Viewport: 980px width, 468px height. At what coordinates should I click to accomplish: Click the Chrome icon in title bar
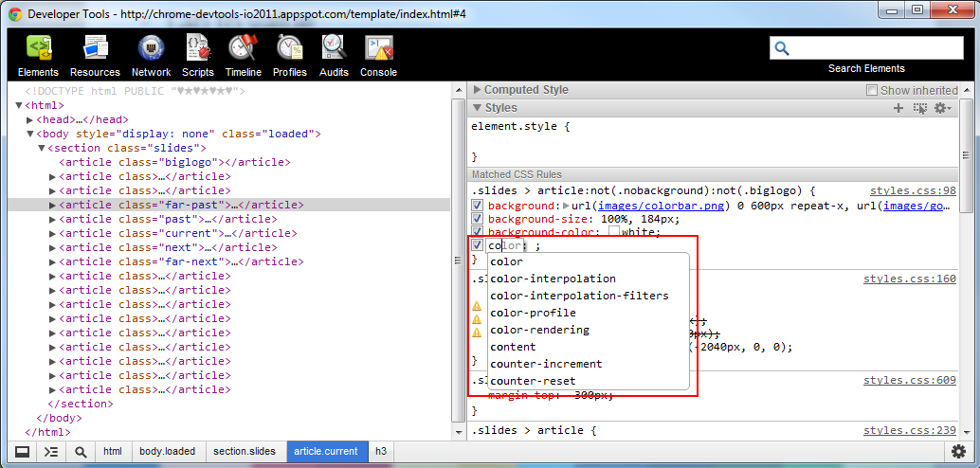pos(15,12)
